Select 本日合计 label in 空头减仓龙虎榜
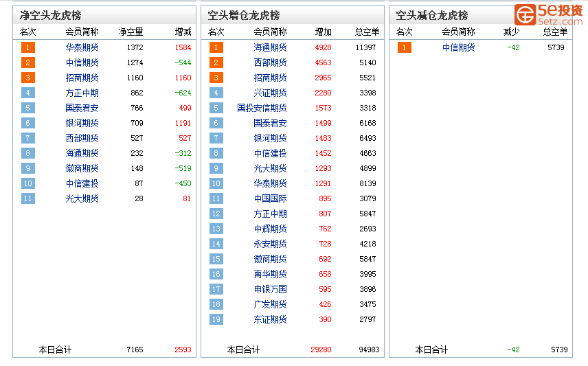588x366 pixels. click(431, 350)
